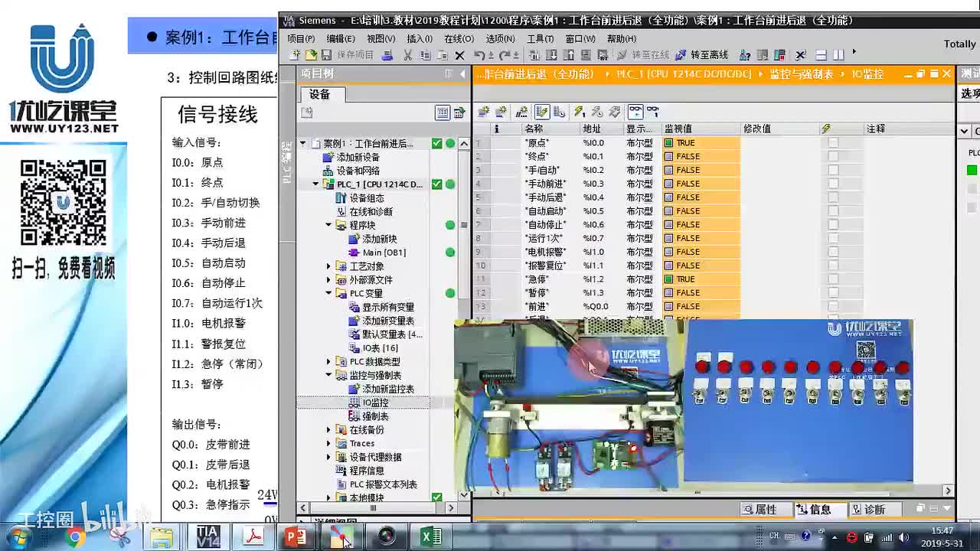Click the Split editor horizontally icon

(x=821, y=55)
